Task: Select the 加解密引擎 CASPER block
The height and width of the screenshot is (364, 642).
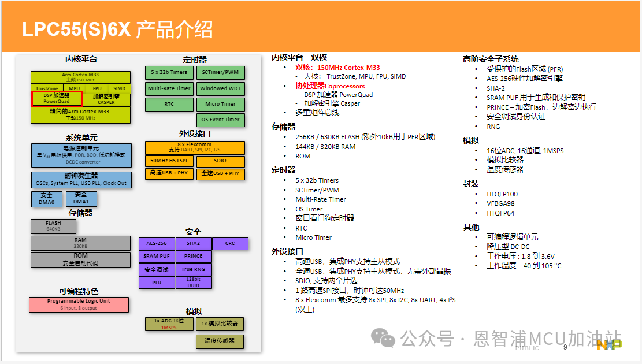Action: (106, 99)
